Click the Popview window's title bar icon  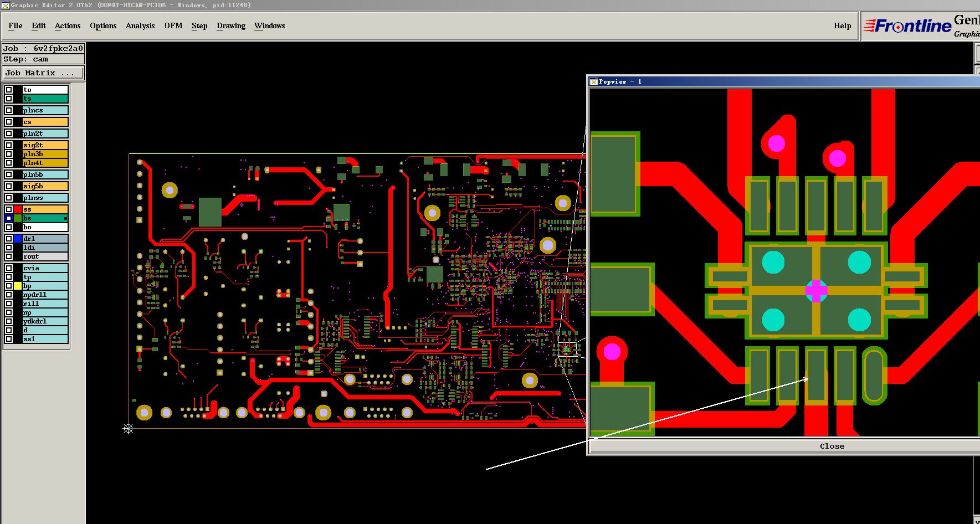tap(593, 81)
